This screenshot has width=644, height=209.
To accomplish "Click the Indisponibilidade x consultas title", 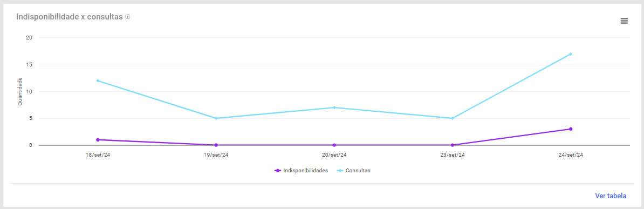I will 70,17.
